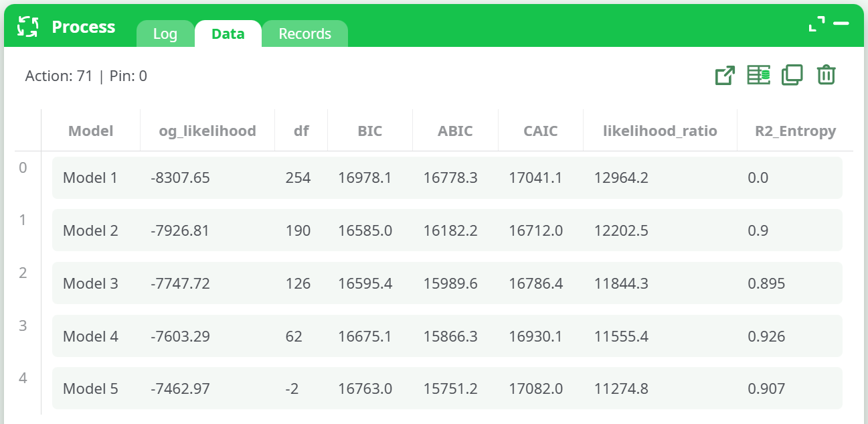The image size is (868, 424).
Task: Click the CAIC column header
Action: pyautogui.click(x=540, y=131)
